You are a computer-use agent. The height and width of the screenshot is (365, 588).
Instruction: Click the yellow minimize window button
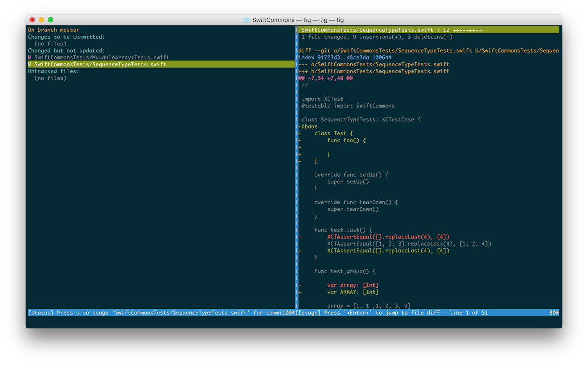coord(41,20)
